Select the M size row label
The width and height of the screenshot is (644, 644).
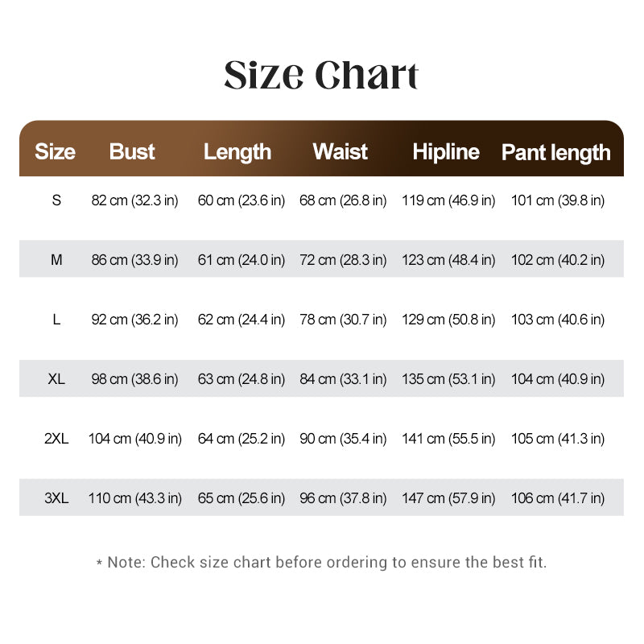click(56, 260)
